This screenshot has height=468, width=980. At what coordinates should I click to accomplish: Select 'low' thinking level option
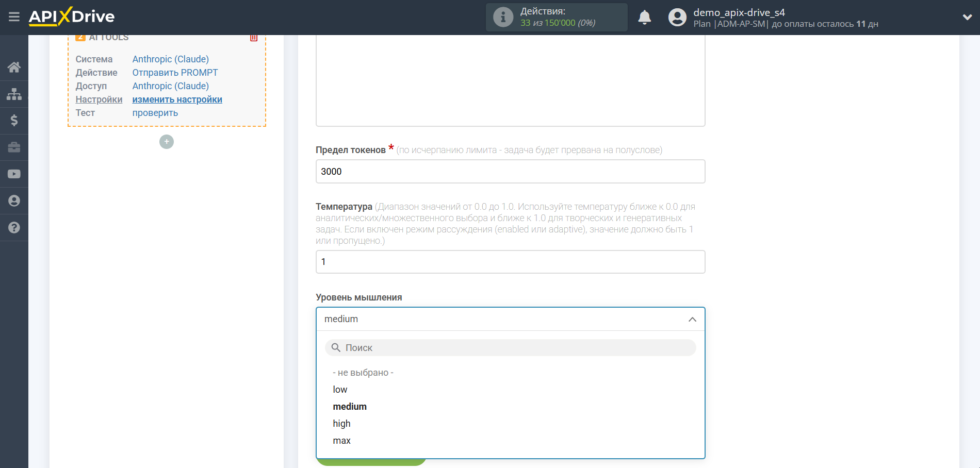click(x=340, y=390)
